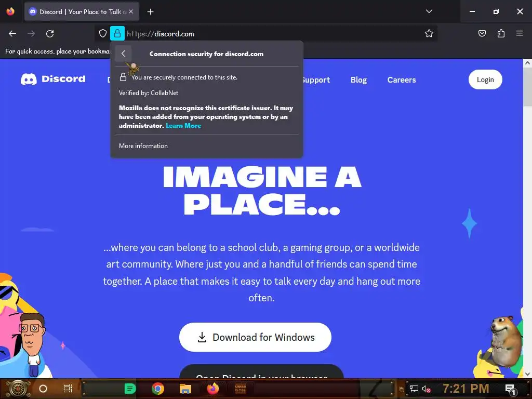Click the muted volume tray icon

point(427,389)
